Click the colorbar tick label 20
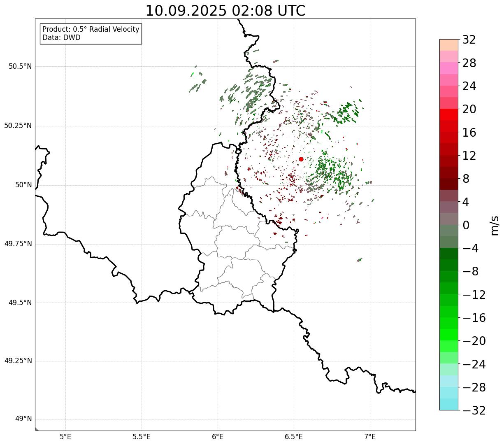Image resolution: width=504 pixels, height=445 pixels. [x=469, y=109]
